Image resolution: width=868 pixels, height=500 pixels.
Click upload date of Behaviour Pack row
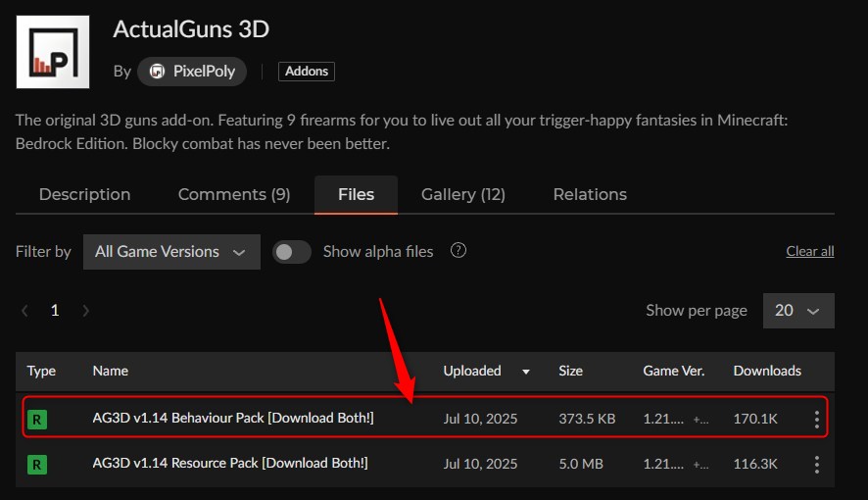pyautogui.click(x=480, y=419)
